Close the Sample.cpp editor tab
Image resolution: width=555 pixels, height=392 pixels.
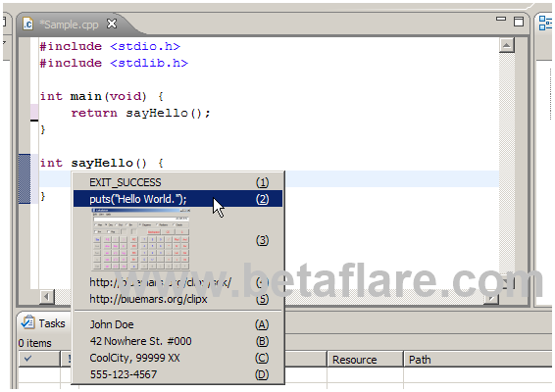(112, 24)
